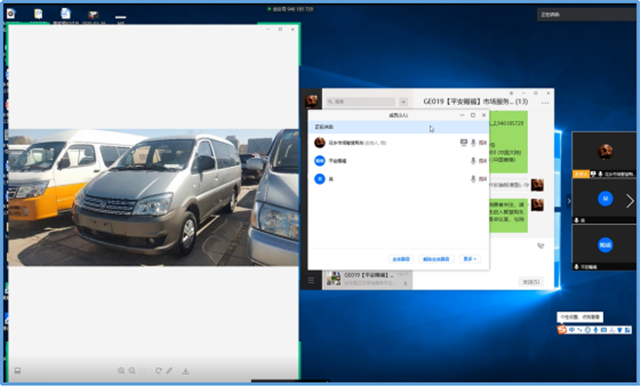This screenshot has width=640, height=387.
Task: Click next arrow on the participant strip
Action: point(630,201)
